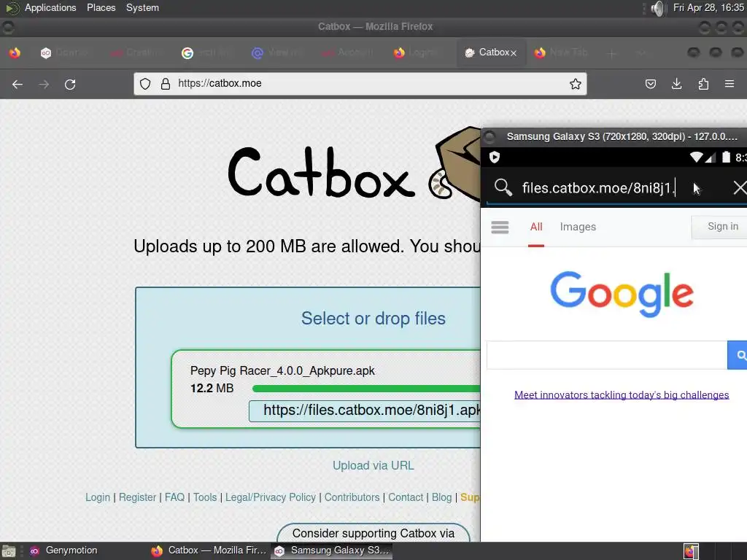This screenshot has width=747, height=560.
Task: Click the Android battery status icon
Action: (726, 157)
